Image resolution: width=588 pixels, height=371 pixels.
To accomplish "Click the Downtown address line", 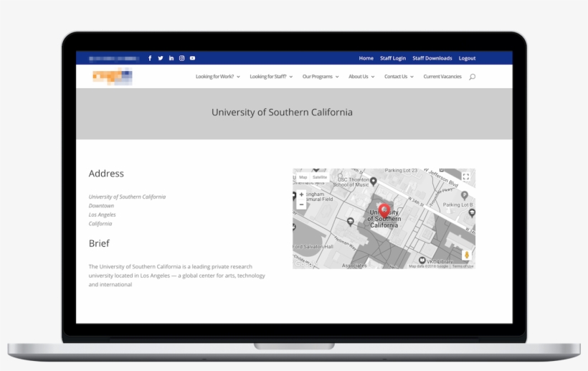I will tap(101, 205).
